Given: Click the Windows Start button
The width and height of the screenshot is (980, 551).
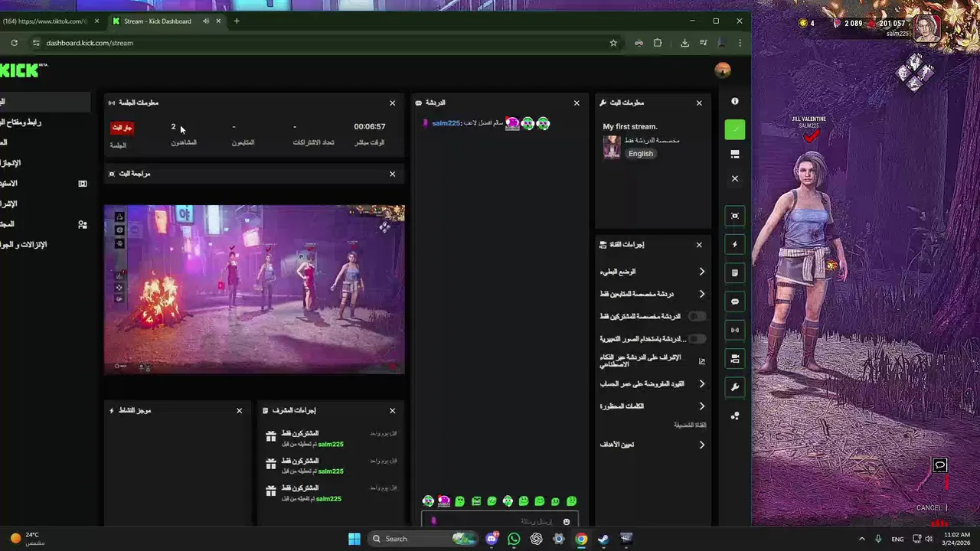Looking at the screenshot, I should tap(354, 539).
